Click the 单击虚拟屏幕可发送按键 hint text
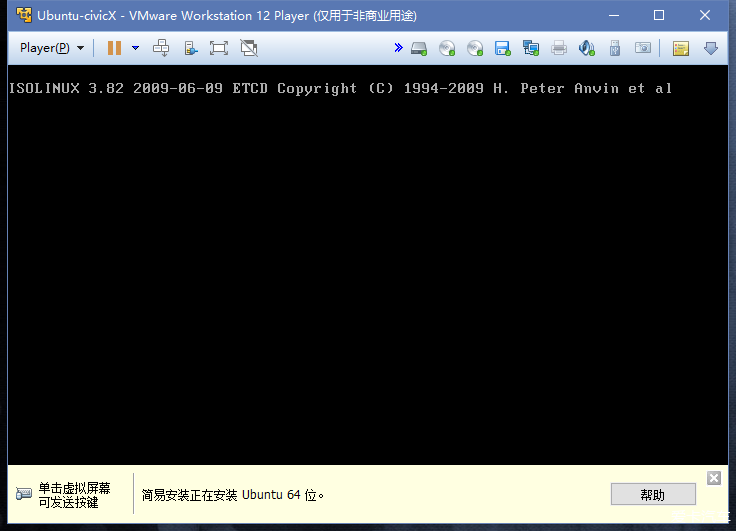The image size is (736, 531). tap(74, 495)
